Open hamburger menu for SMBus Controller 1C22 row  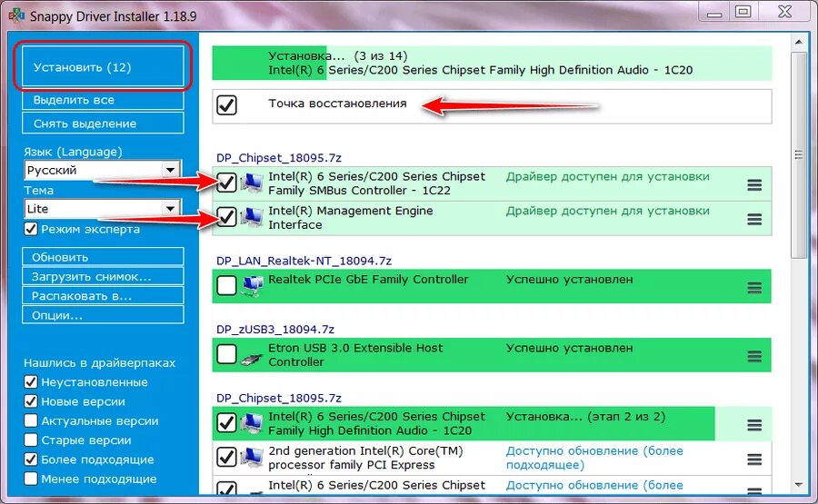(754, 184)
